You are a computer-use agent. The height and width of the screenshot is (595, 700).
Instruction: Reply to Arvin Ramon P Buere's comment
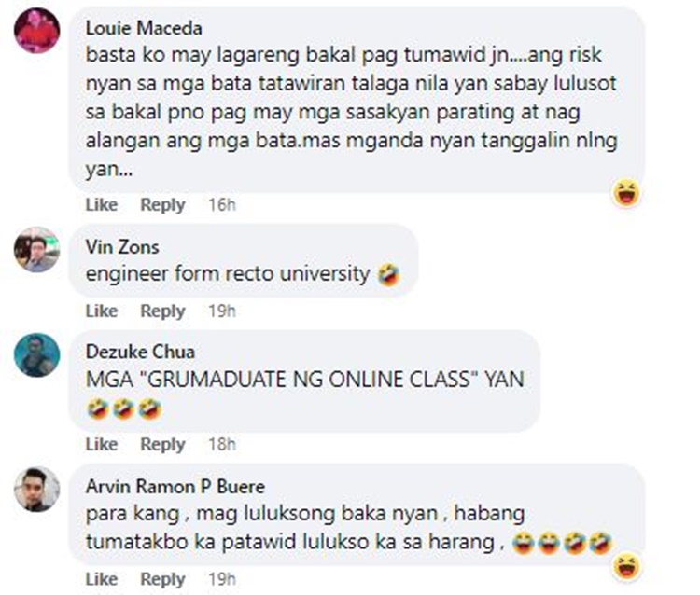[163, 579]
